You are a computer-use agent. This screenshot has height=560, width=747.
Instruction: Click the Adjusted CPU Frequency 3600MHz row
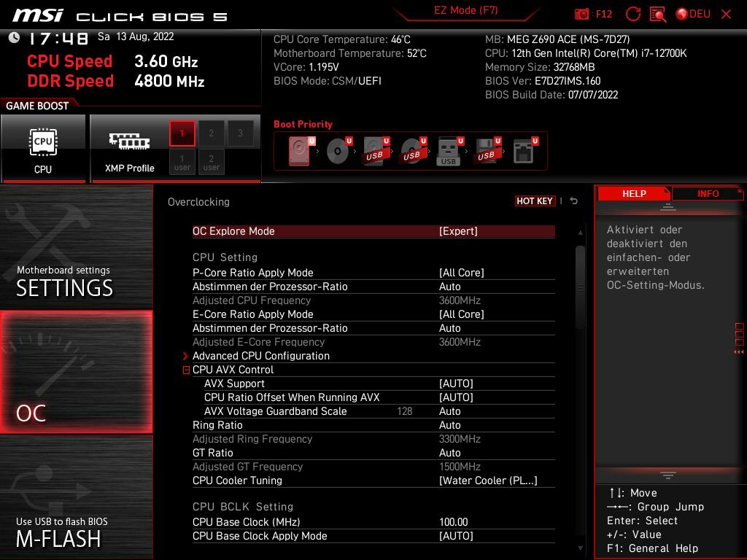tap(373, 300)
